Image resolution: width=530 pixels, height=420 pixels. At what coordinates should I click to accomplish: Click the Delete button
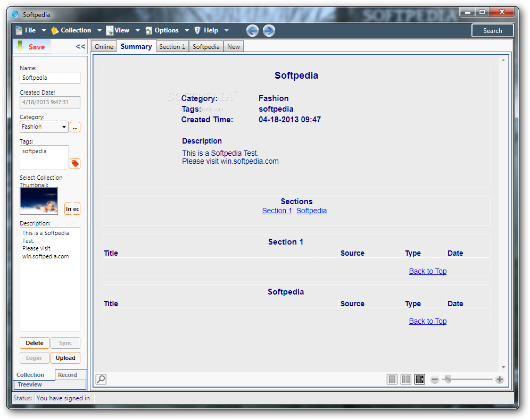coord(35,343)
